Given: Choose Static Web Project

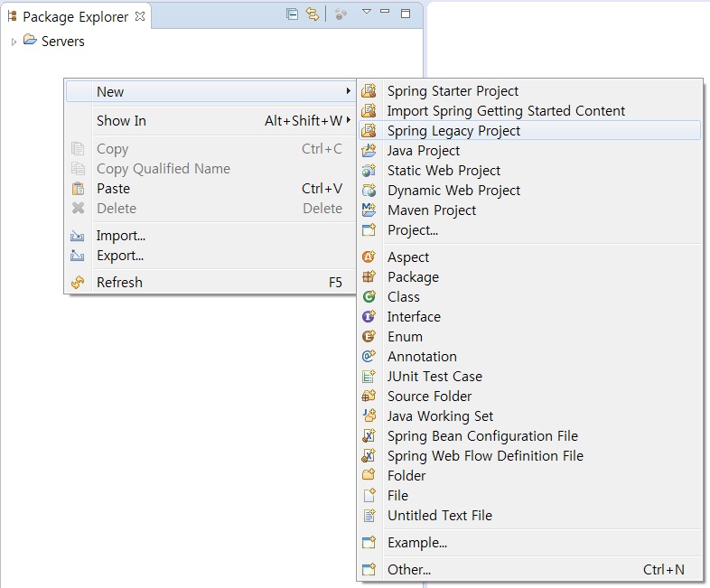Looking at the screenshot, I should (x=529, y=170).
